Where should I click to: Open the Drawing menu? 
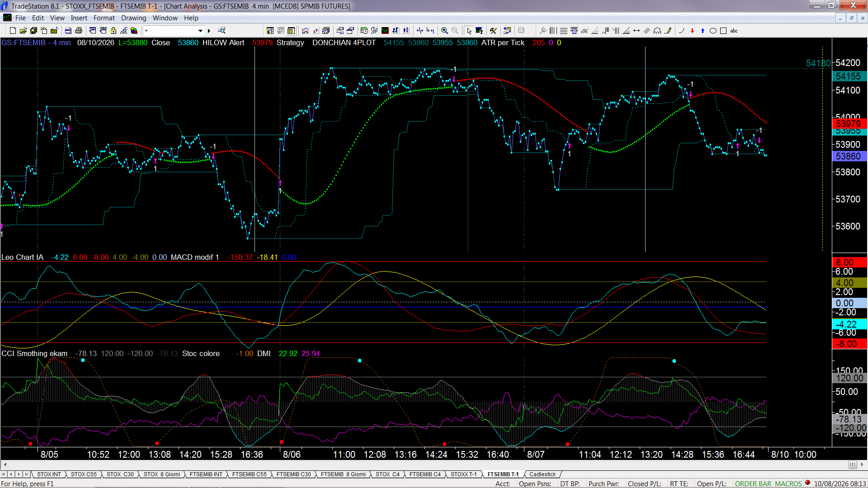coord(133,18)
